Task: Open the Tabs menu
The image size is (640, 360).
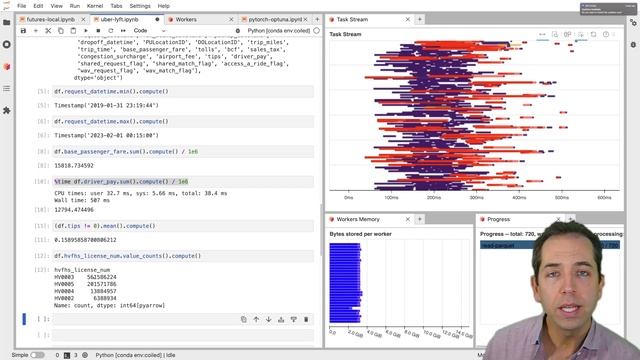Action: point(116,6)
